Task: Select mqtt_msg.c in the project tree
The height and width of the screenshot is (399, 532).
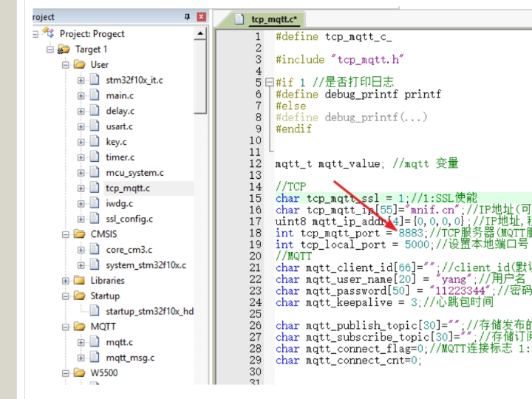Action: coord(130,358)
